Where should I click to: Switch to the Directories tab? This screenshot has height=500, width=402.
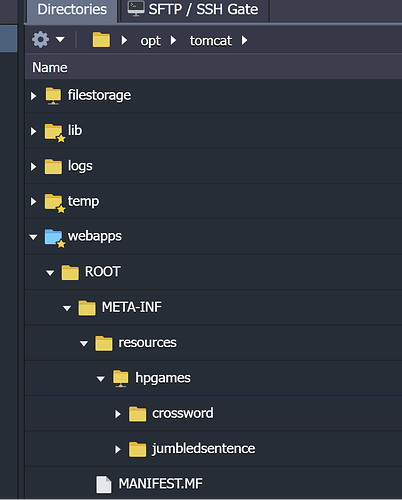click(x=72, y=10)
